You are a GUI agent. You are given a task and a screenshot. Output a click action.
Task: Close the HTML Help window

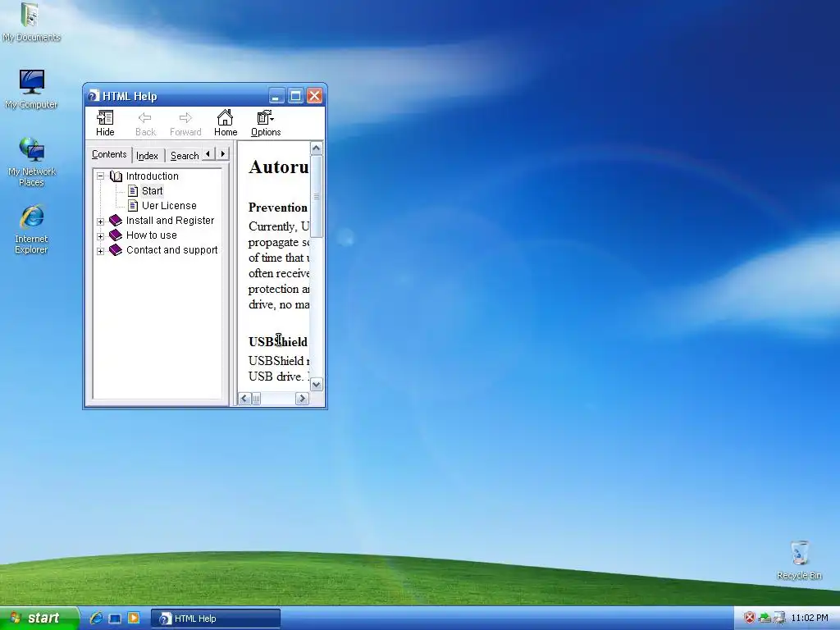(314, 96)
